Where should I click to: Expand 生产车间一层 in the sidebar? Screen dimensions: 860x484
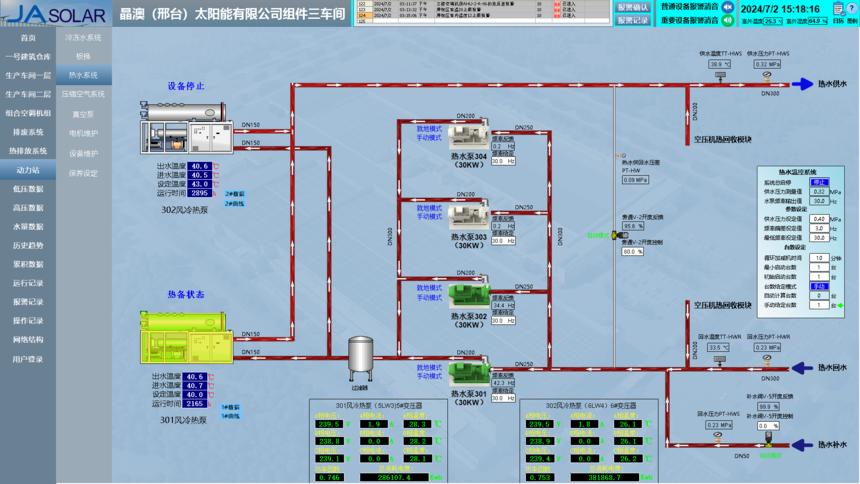coord(28,75)
